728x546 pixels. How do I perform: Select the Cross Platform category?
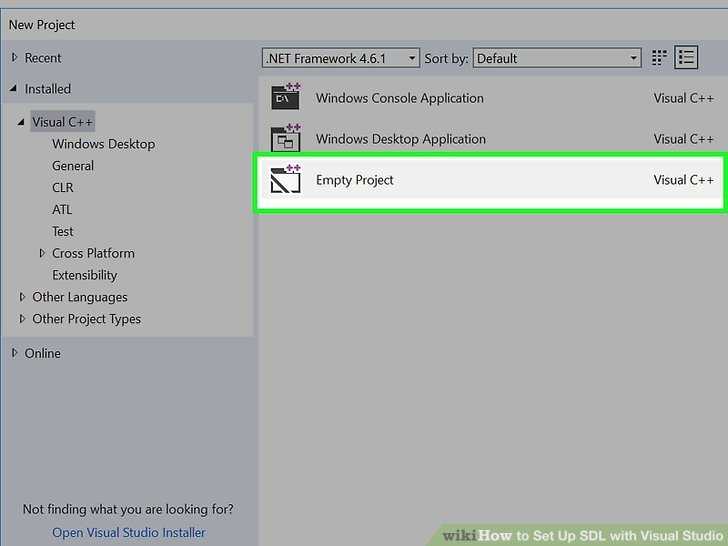coord(93,253)
